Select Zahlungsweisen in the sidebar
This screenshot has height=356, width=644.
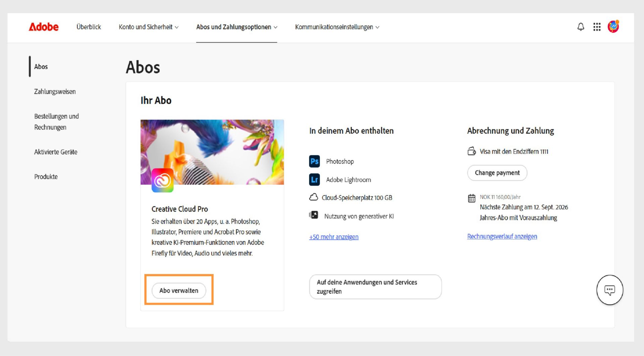[55, 91]
